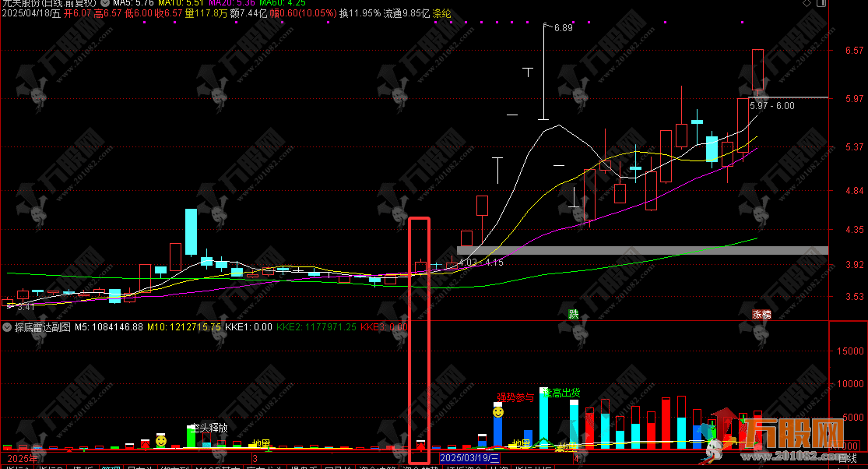Click the M5: 1084146.88 indicator value
Viewport: 868px width, 469px height.
click(109, 327)
